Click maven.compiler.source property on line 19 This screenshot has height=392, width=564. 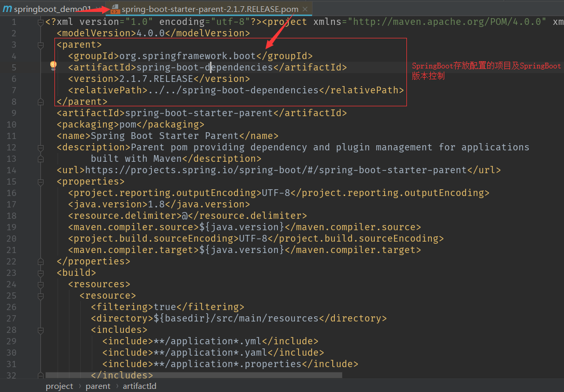[245, 227]
